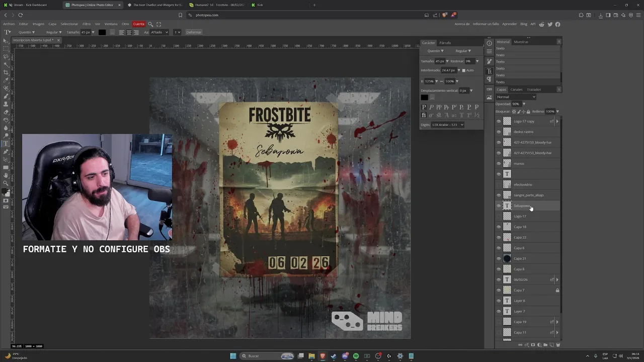Image resolution: width=644 pixels, height=362 pixels.
Task: Select the Move tool in the toolbar
Action: click(x=6, y=41)
